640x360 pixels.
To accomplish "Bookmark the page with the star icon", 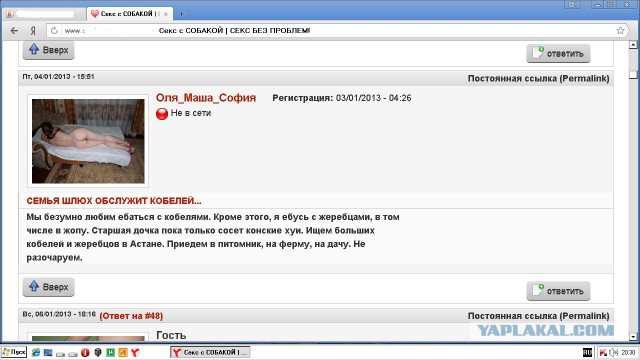I will [620, 30].
